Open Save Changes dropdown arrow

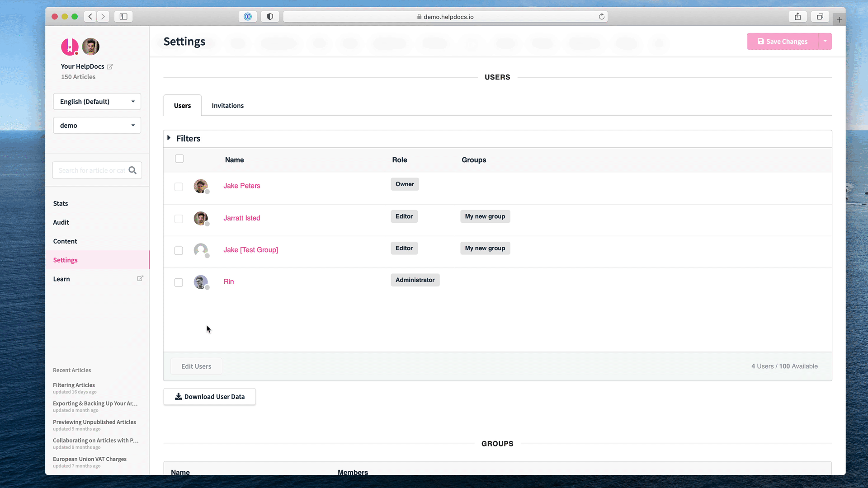coord(825,42)
